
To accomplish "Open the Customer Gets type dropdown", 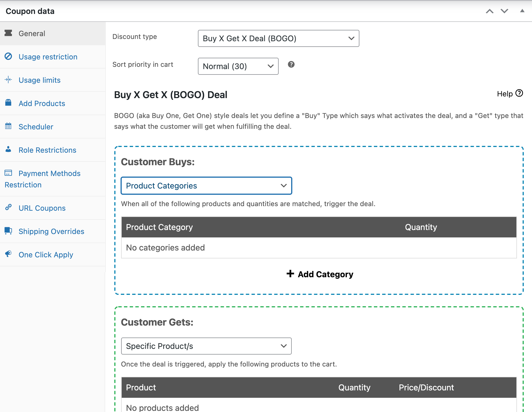I will point(206,346).
